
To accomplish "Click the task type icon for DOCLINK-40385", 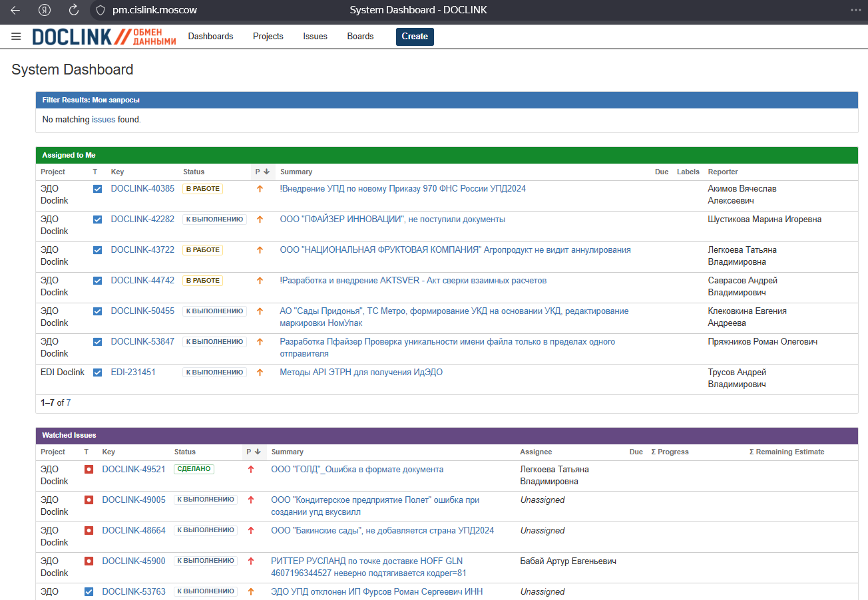I will coord(98,189).
